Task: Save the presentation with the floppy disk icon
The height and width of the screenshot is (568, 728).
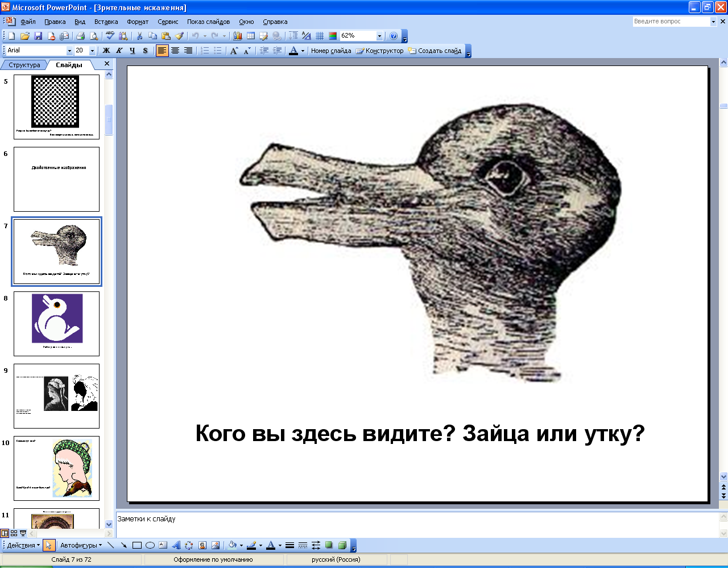Action: click(x=38, y=36)
